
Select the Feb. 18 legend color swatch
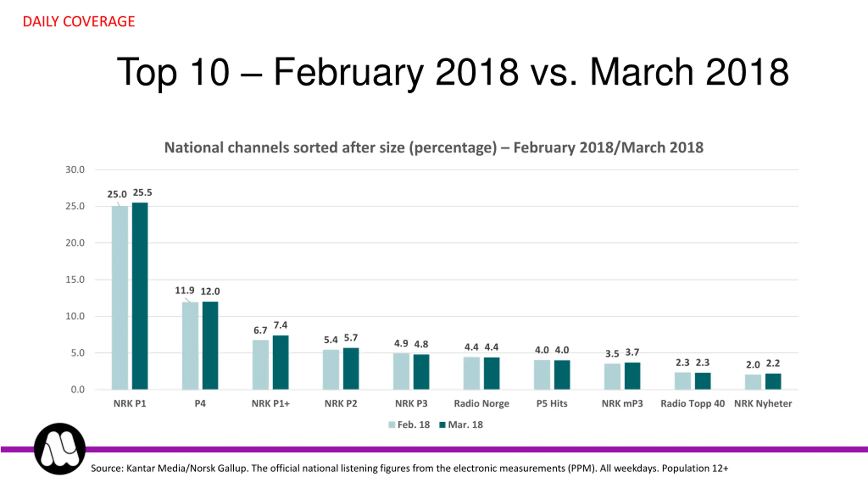click(392, 425)
